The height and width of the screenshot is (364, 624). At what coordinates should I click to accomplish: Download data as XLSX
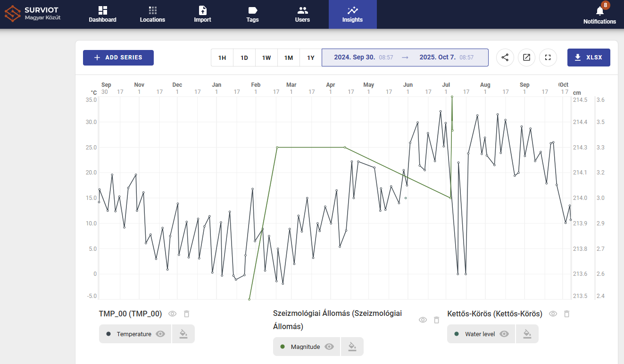(x=589, y=58)
